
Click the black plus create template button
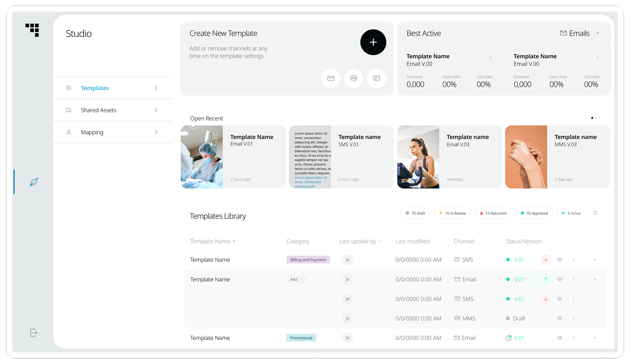pos(373,42)
